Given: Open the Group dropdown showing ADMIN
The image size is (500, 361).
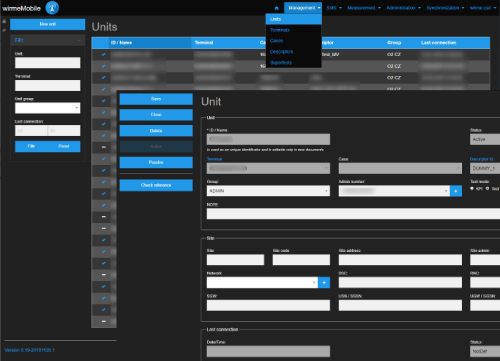Looking at the screenshot, I should tap(268, 191).
